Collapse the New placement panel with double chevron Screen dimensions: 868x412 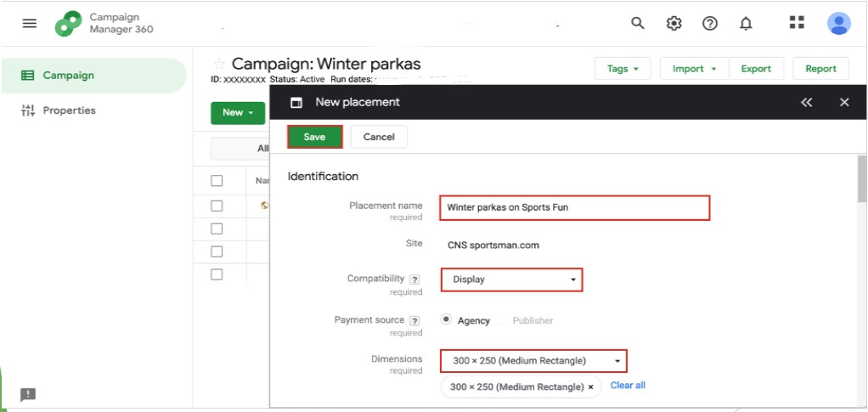[807, 102]
